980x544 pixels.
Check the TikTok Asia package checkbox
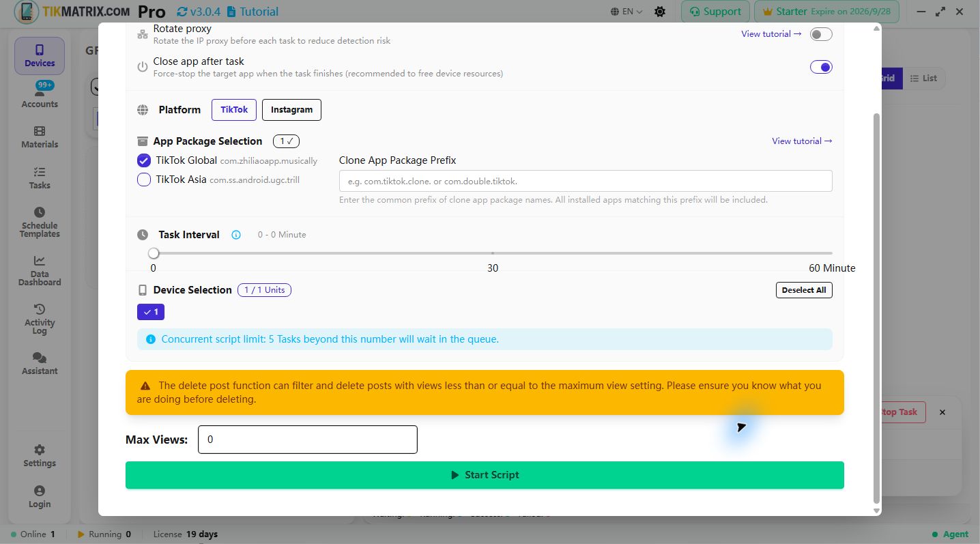(144, 180)
